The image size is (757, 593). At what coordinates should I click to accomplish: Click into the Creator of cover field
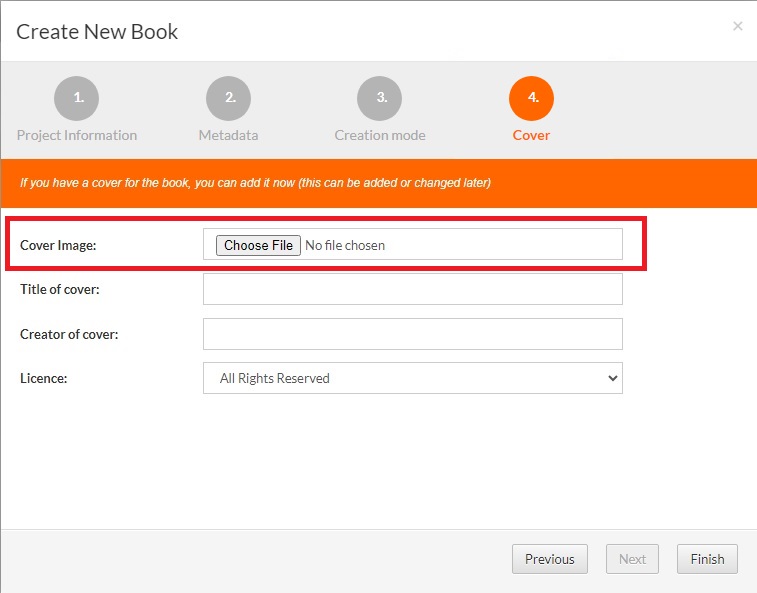[x=412, y=334]
